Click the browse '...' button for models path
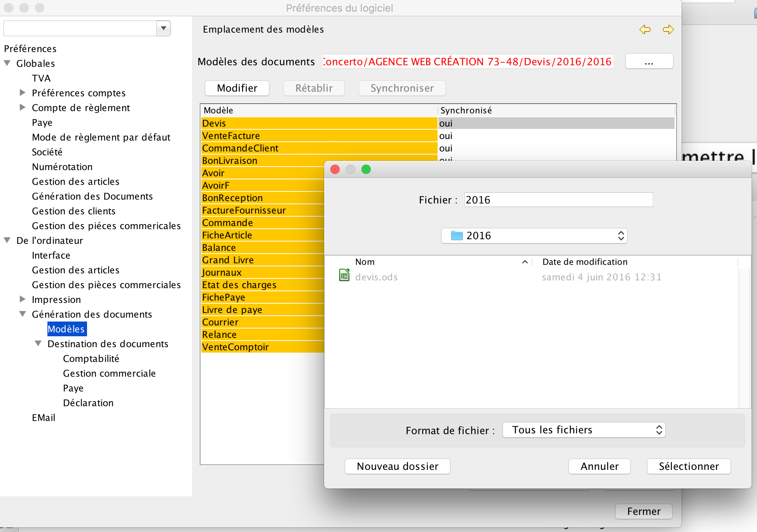 point(649,61)
